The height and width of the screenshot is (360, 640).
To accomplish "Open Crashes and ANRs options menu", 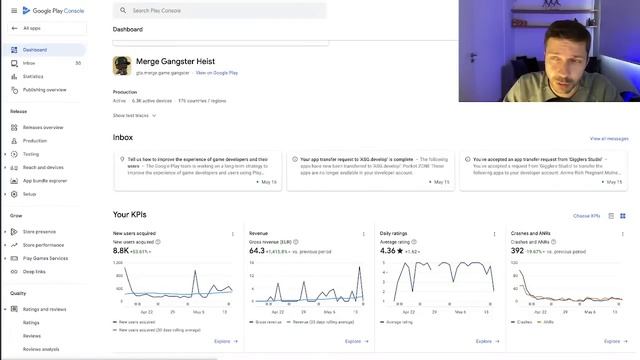I will (x=622, y=234).
